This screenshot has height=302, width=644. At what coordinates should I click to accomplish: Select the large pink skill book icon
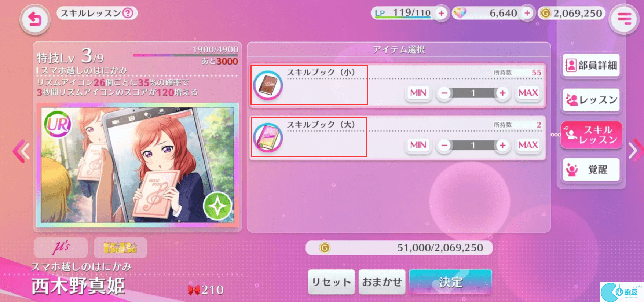268,137
